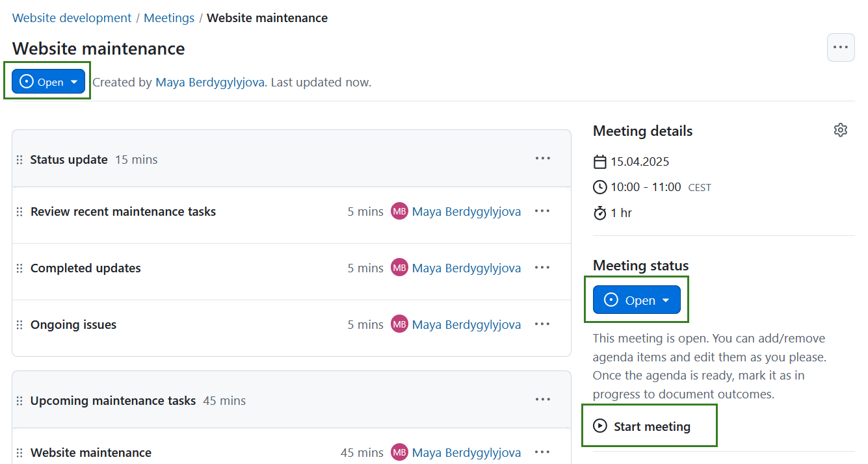Click Status update section title

pyautogui.click(x=69, y=159)
